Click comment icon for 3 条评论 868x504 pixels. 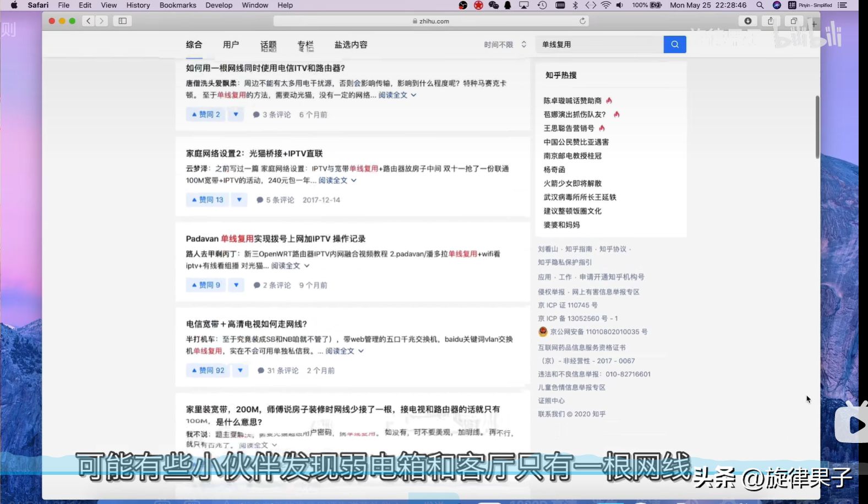pos(256,115)
